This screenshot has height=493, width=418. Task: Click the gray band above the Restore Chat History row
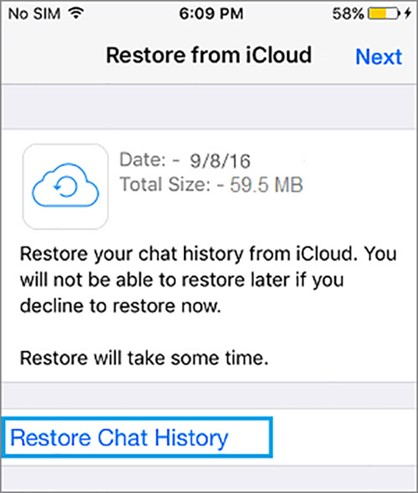[209, 395]
